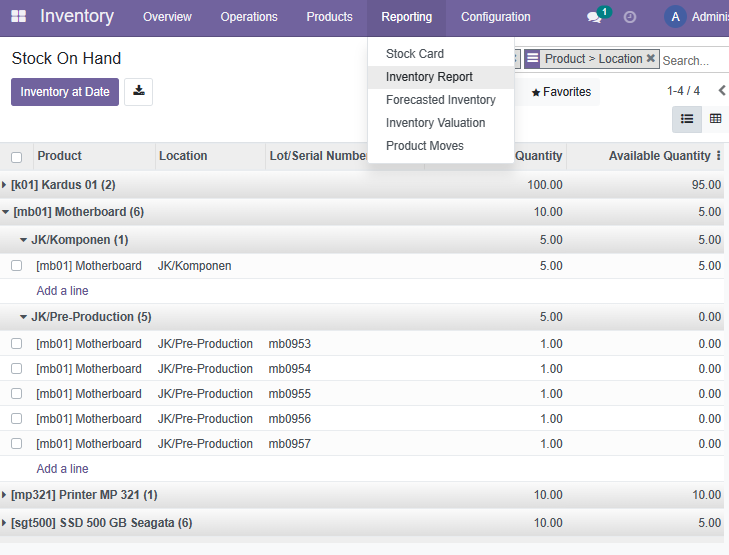Click the Search input field
The image size is (729, 555).
coord(695,60)
